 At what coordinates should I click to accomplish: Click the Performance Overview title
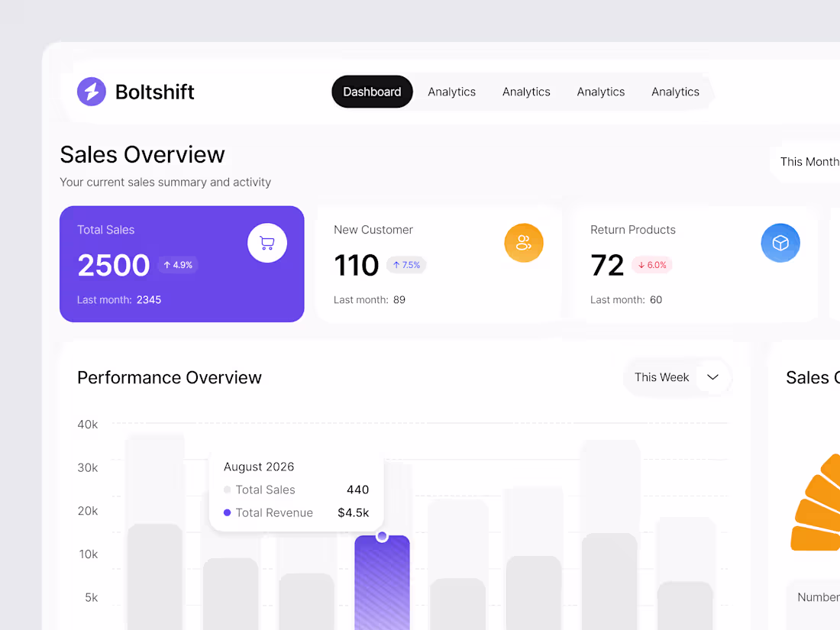169,377
